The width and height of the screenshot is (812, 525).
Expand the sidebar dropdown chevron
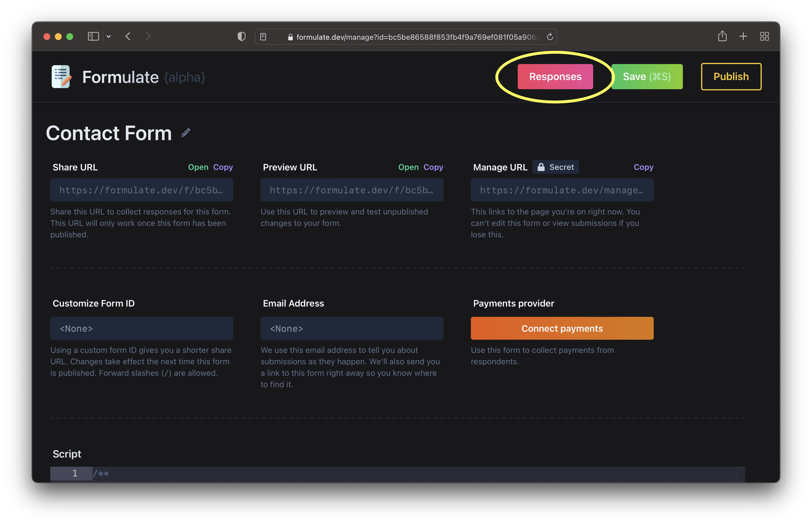pos(109,37)
